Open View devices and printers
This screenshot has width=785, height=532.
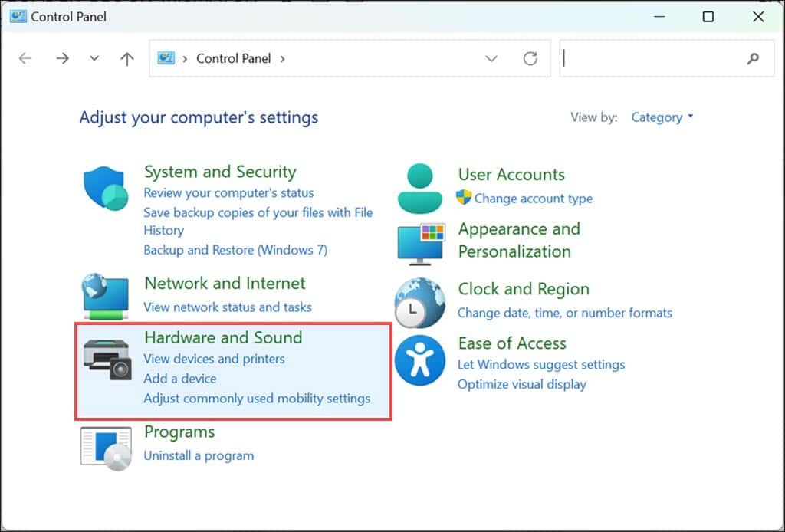coord(215,359)
